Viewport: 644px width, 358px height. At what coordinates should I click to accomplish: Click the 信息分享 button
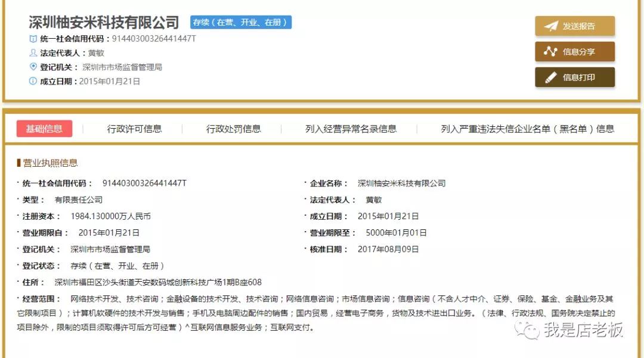[x=574, y=51]
